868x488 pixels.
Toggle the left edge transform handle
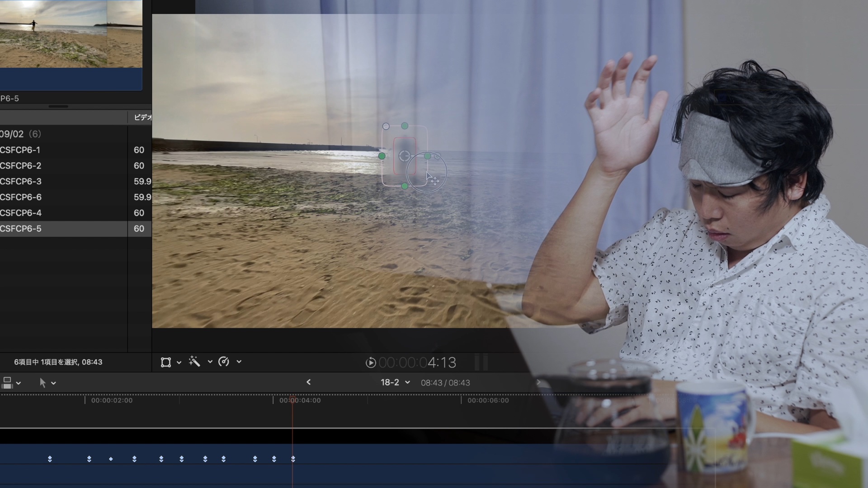[x=382, y=156]
